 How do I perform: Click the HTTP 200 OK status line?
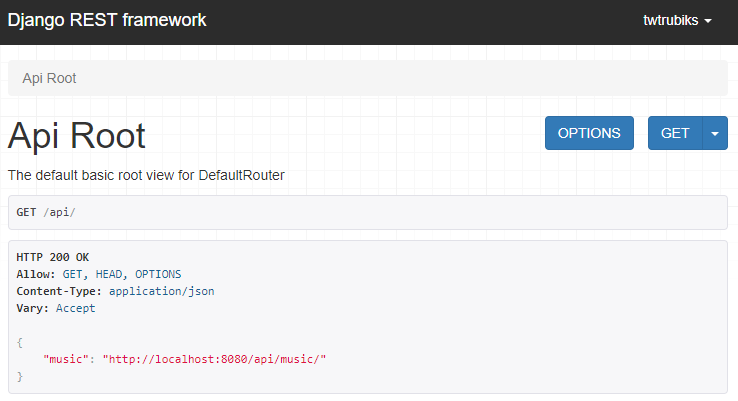pos(53,257)
